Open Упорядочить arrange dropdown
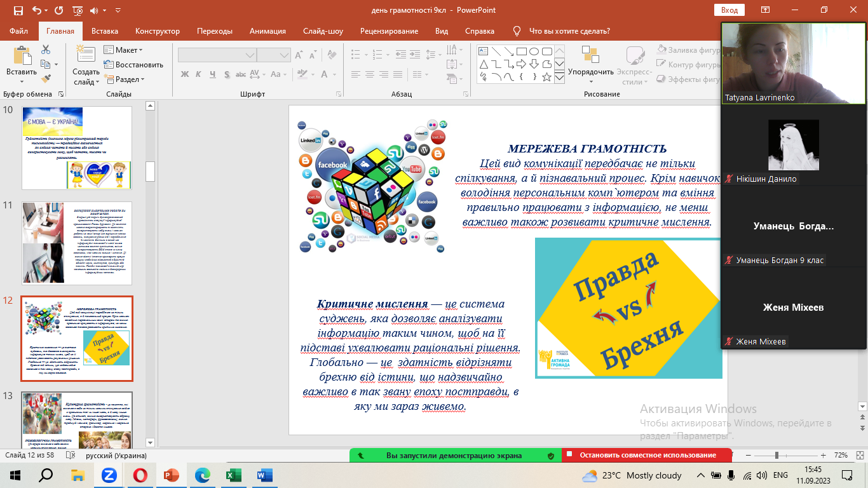The width and height of the screenshot is (868, 488). pyautogui.click(x=591, y=65)
